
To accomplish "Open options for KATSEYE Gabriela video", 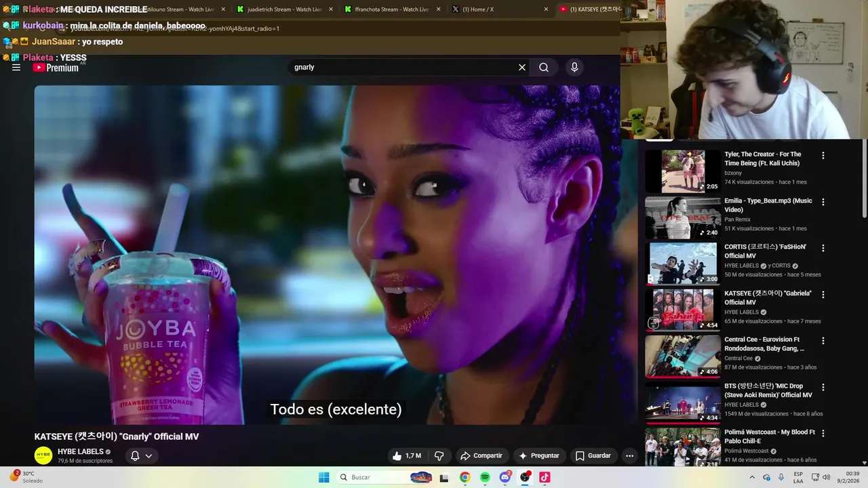I will (823, 295).
